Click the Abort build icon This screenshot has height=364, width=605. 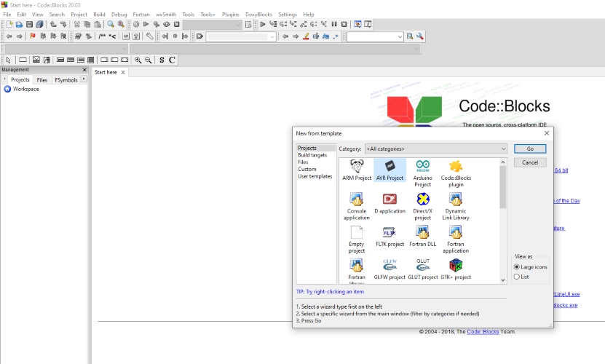(177, 24)
